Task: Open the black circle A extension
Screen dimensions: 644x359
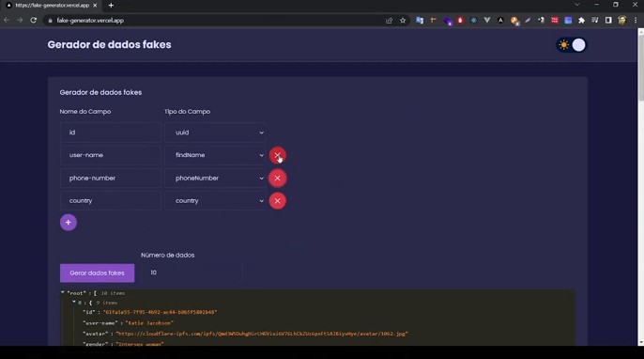Action: tap(500, 20)
